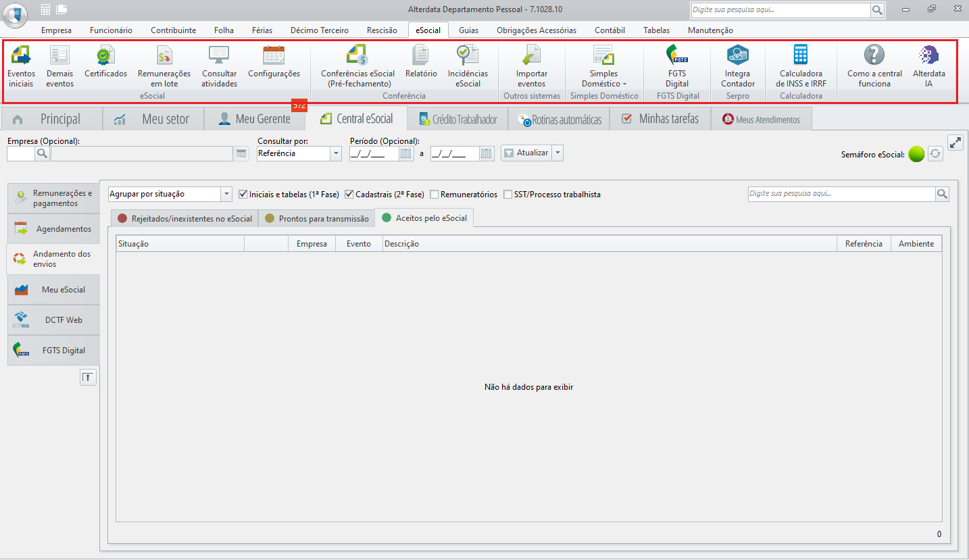
Task: Open Incidências eSocial icon
Action: pyautogui.click(x=468, y=66)
